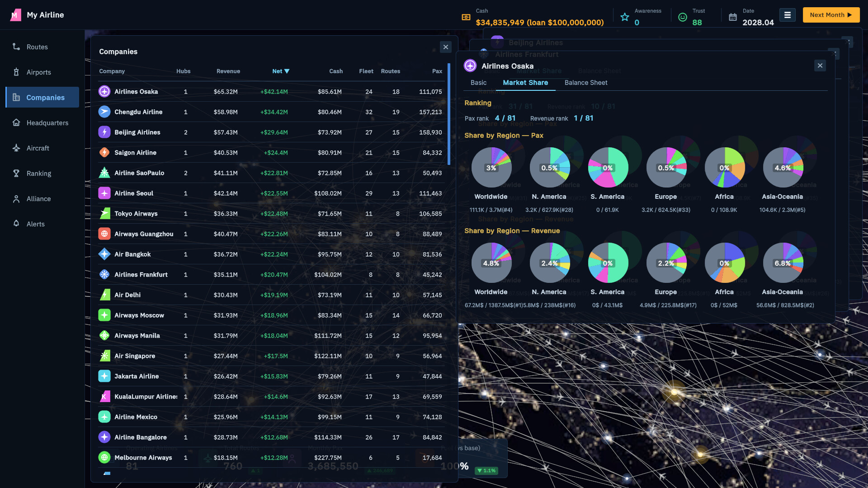
Task: Open the Headquarters house icon
Action: click(x=16, y=122)
